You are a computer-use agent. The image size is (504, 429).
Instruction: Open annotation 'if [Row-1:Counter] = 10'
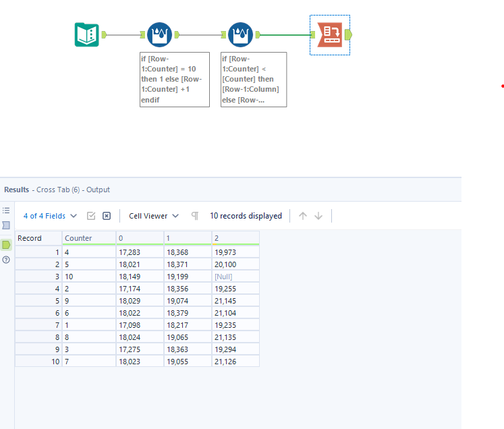pos(175,80)
